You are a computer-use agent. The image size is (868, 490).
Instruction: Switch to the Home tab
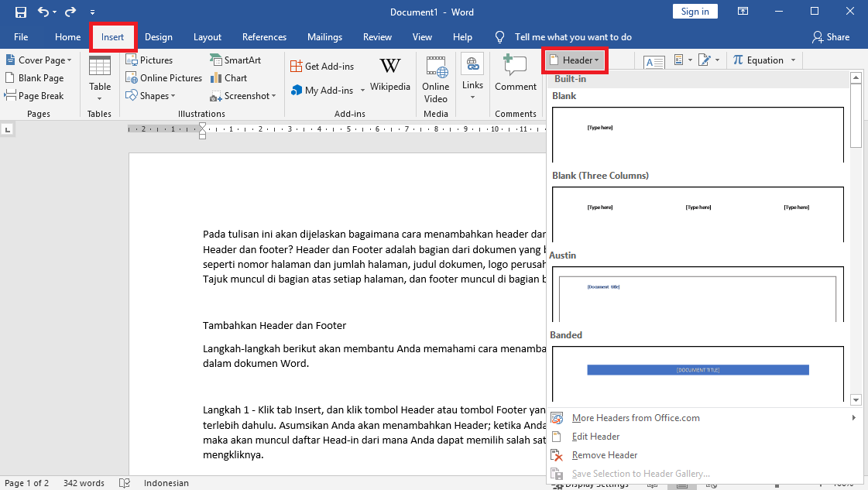(67, 37)
